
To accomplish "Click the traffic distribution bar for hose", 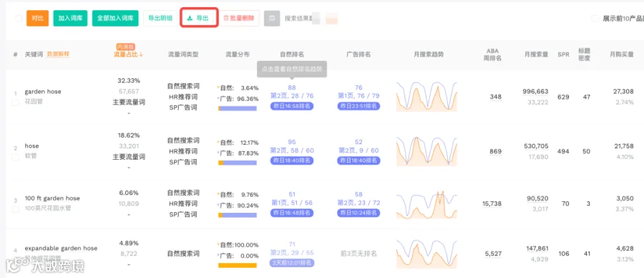I will (x=238, y=163).
